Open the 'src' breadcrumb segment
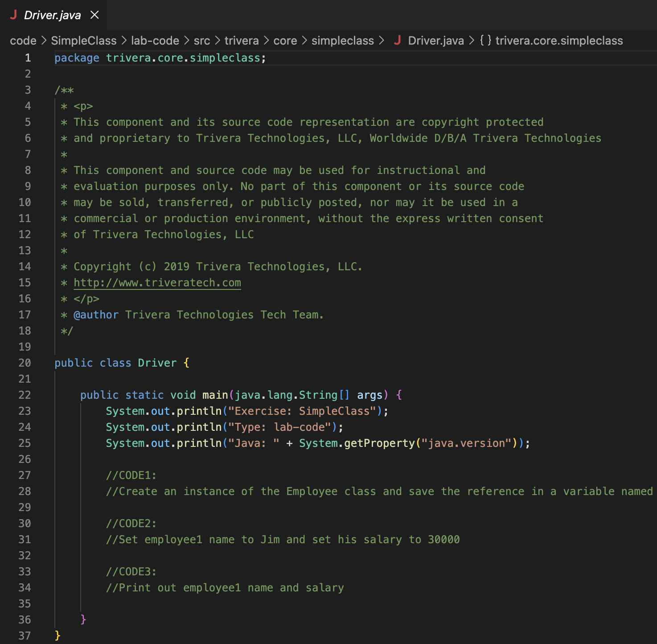 202,41
